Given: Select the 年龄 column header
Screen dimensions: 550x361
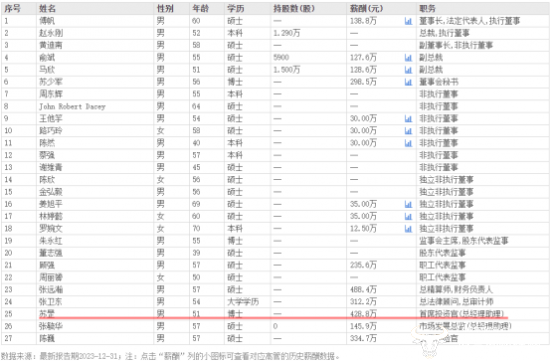Looking at the screenshot, I should pyautogui.click(x=200, y=8).
